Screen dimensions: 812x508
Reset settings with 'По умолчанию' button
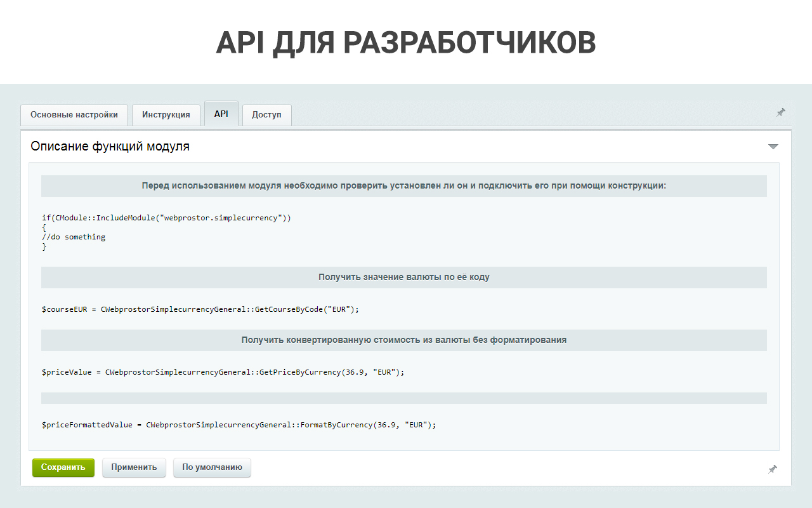(212, 467)
